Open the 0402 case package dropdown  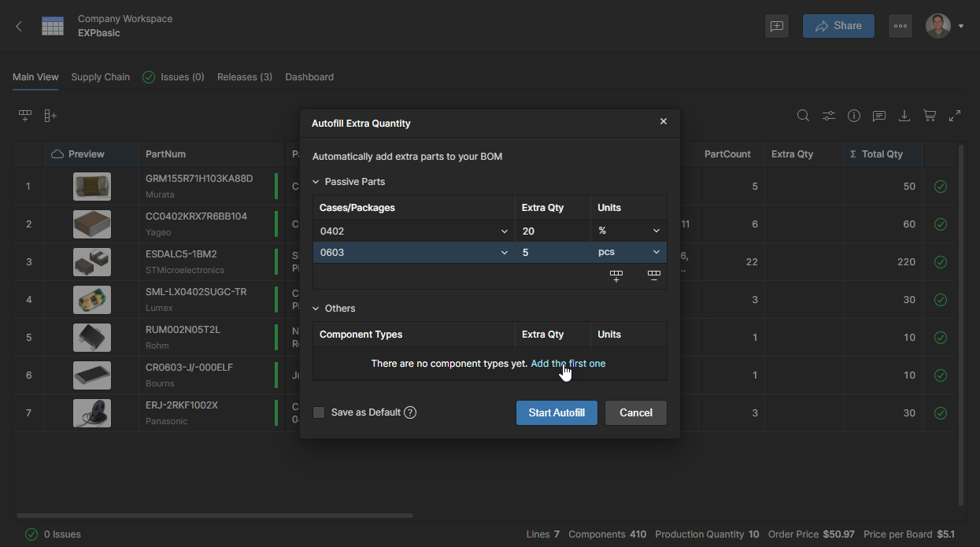[504, 231]
